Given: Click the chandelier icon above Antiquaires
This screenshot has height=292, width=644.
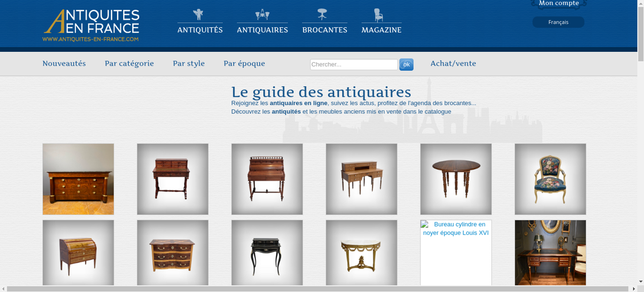Looking at the screenshot, I should click(262, 14).
